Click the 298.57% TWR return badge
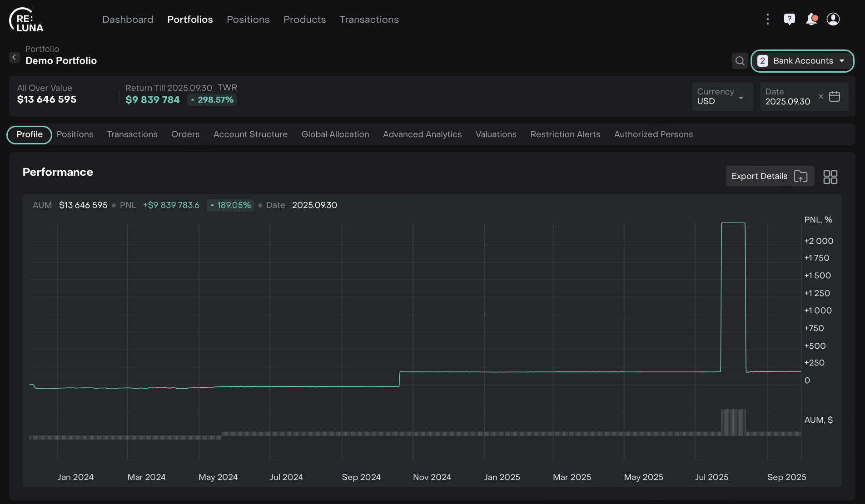865x504 pixels. pos(212,100)
